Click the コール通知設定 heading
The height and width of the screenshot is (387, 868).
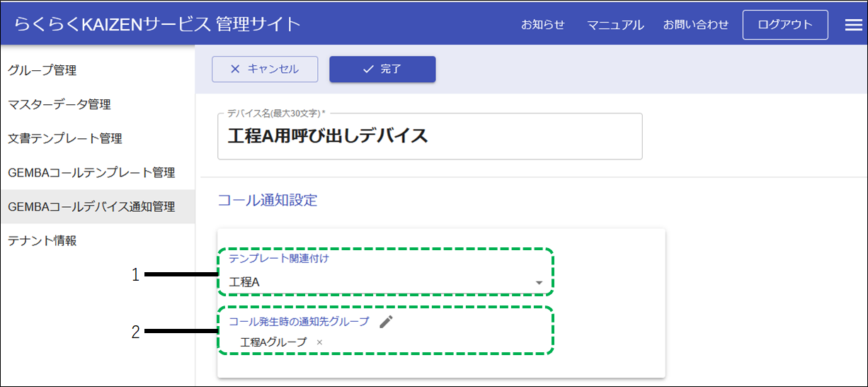click(267, 201)
